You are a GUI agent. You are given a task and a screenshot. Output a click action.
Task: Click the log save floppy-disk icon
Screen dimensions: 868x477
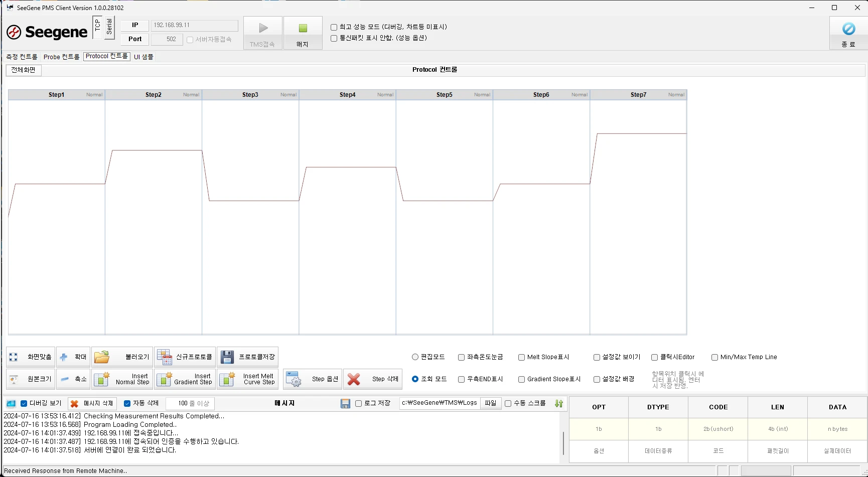click(x=345, y=404)
